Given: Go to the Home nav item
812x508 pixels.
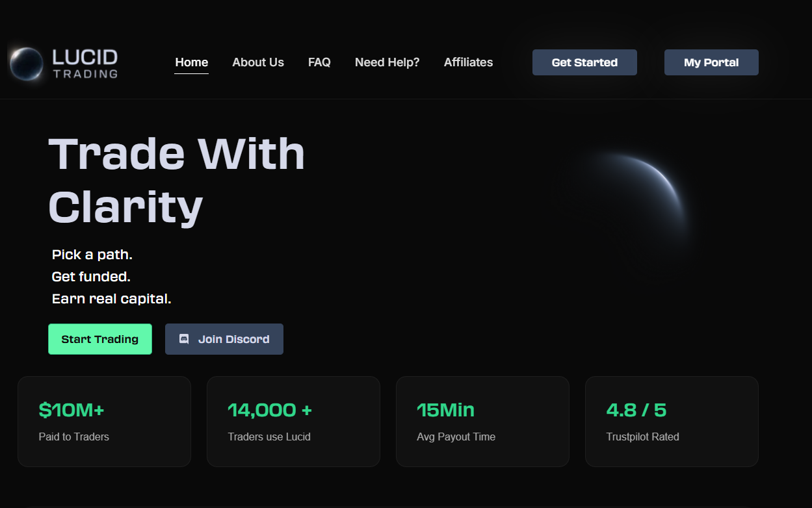Looking at the screenshot, I should coord(191,62).
